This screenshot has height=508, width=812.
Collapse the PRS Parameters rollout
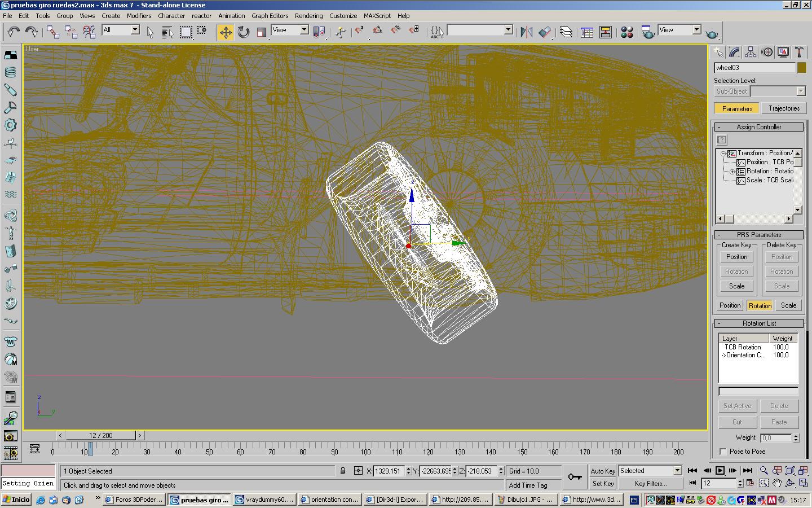758,235
